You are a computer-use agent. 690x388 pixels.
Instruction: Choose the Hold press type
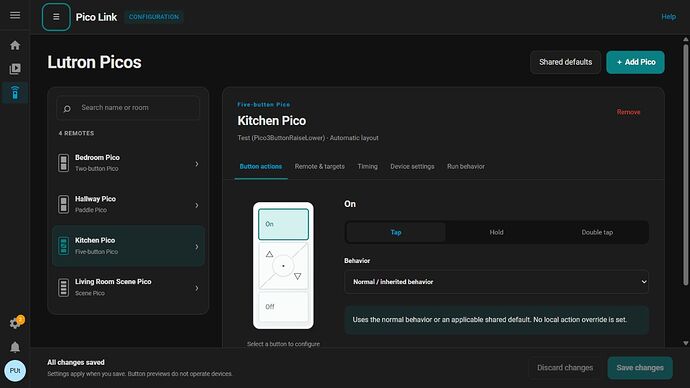click(x=496, y=232)
